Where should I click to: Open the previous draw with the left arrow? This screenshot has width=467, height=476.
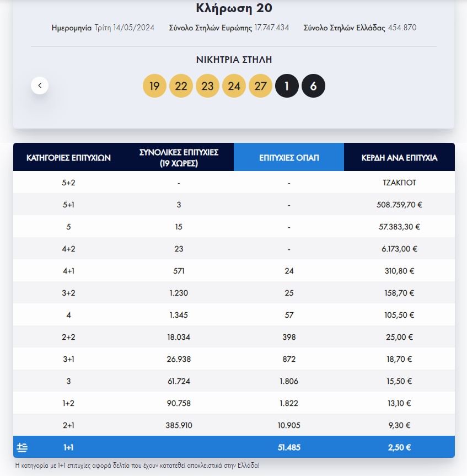[x=40, y=85]
